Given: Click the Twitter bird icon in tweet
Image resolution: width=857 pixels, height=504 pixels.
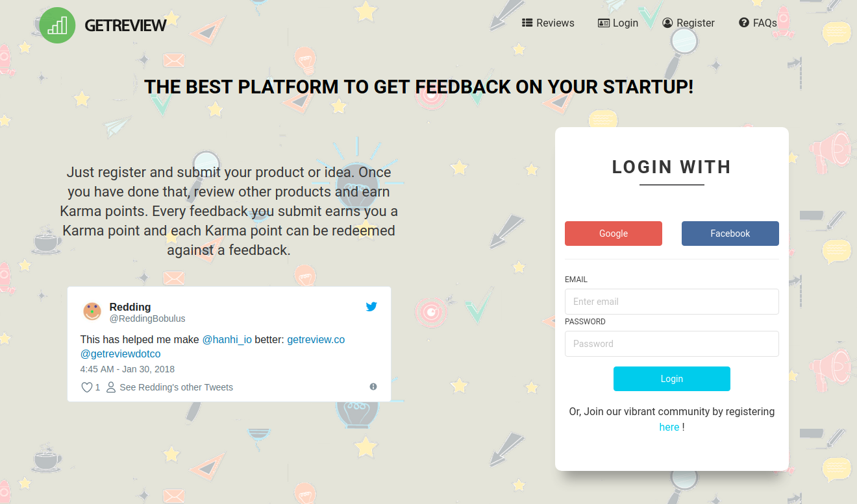Looking at the screenshot, I should tap(371, 307).
